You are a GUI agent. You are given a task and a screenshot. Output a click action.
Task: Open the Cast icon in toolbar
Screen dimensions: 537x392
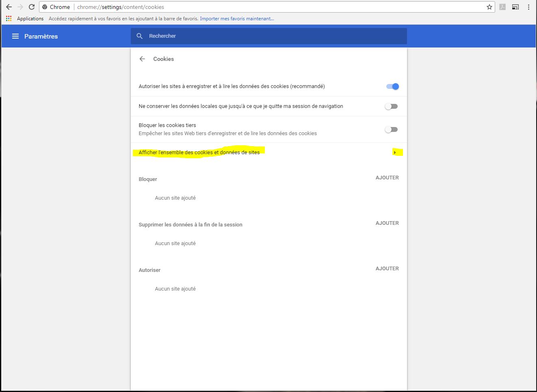pyautogui.click(x=515, y=7)
